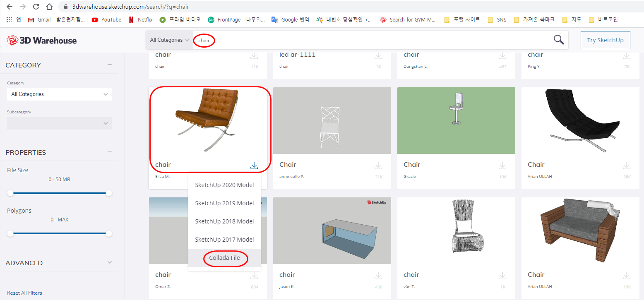The image size is (644, 300).
Task: Open the wooden armchair with gray cushions thumbnail
Action: 580,230
